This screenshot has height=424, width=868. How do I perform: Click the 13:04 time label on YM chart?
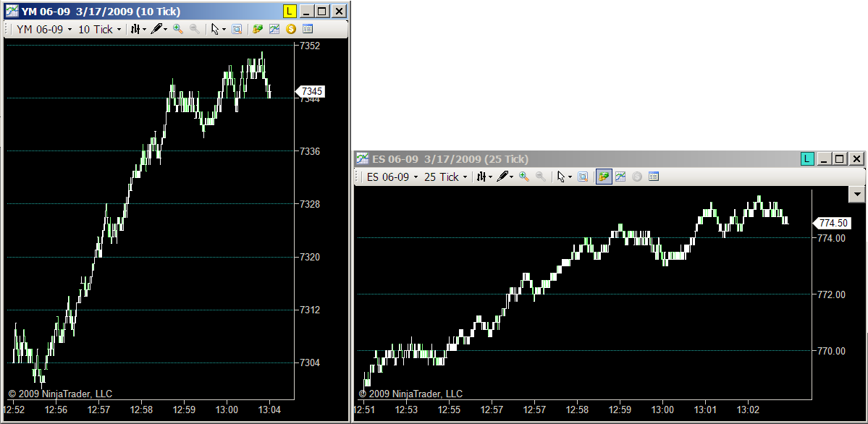tap(269, 410)
